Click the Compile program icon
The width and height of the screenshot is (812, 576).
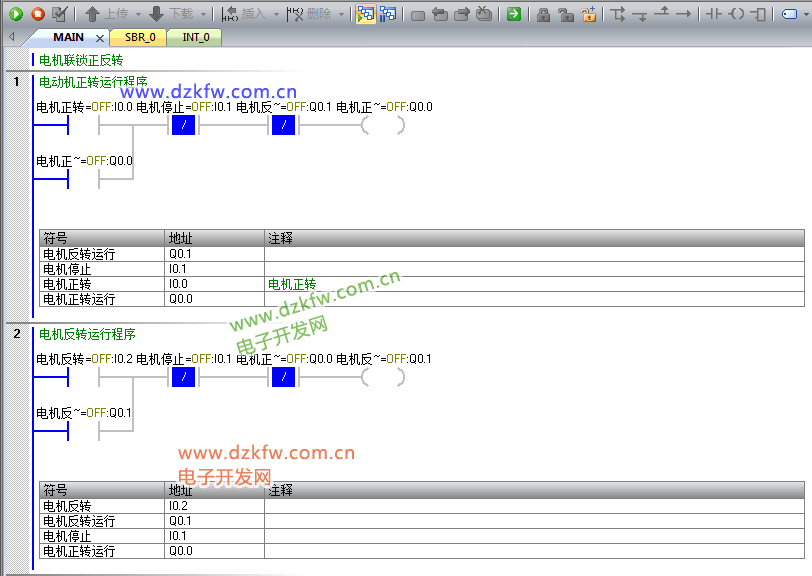(60, 14)
